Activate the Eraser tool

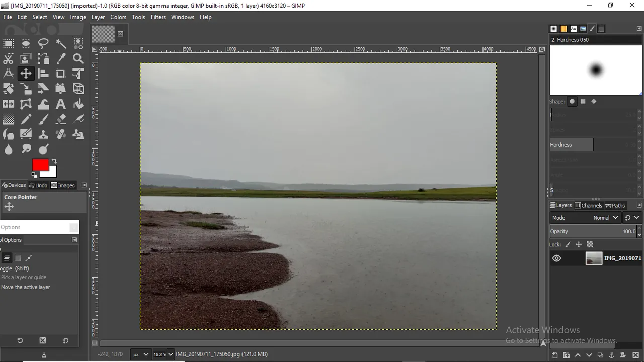click(60, 119)
